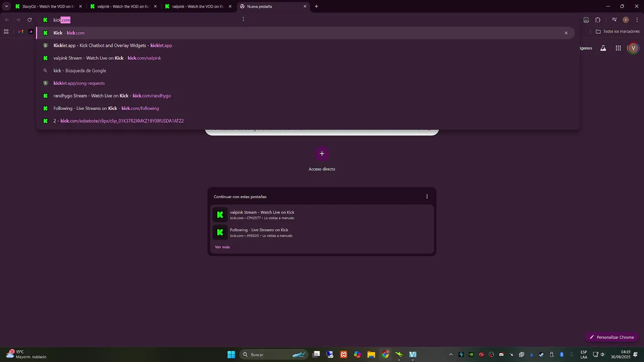Open the tab search dropdown arrow
The image size is (644, 362).
click(x=6, y=7)
